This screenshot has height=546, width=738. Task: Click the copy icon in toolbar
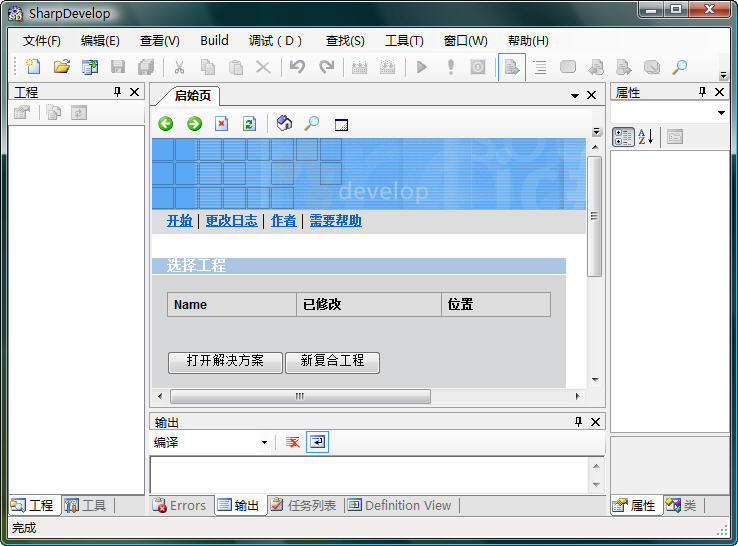208,67
